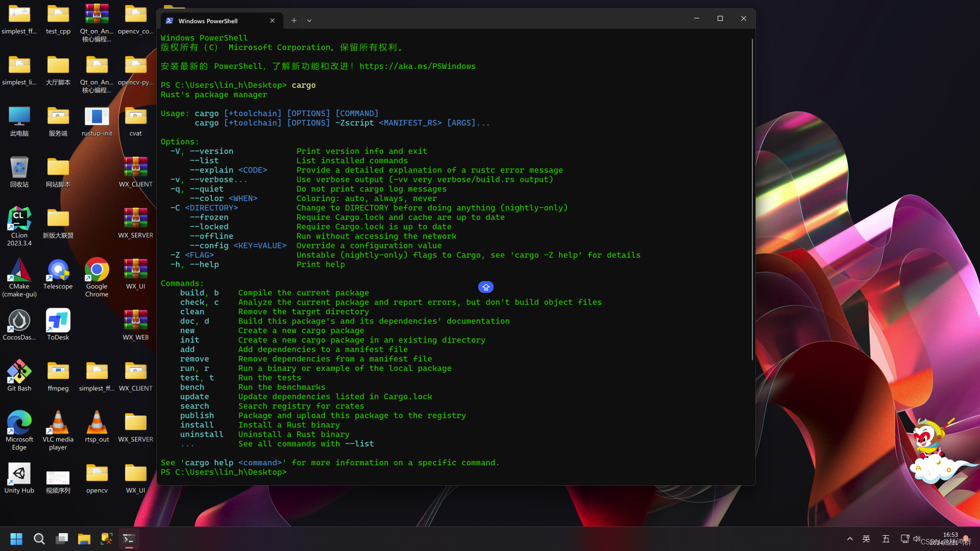980x551 pixels.
Task: Open CMake (cmake-gui) desktop shortcut
Action: pos(19,268)
